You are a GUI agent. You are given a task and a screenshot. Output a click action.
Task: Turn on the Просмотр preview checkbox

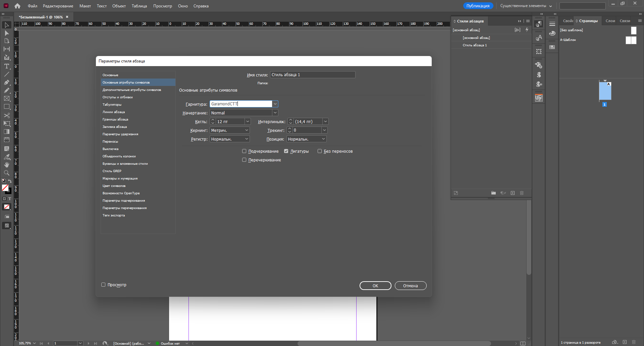[103, 285]
